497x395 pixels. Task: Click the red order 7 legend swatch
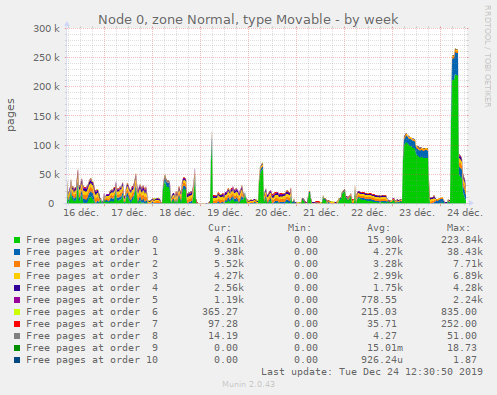coord(17,324)
